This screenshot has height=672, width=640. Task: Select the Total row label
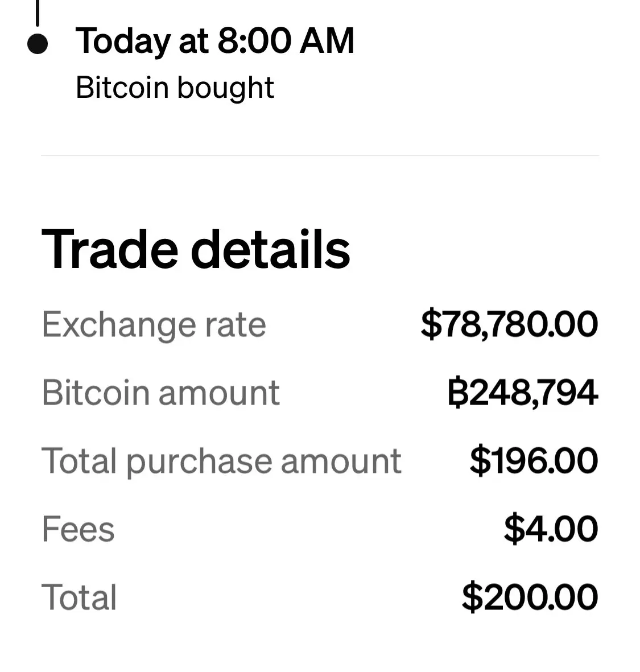[79, 597]
